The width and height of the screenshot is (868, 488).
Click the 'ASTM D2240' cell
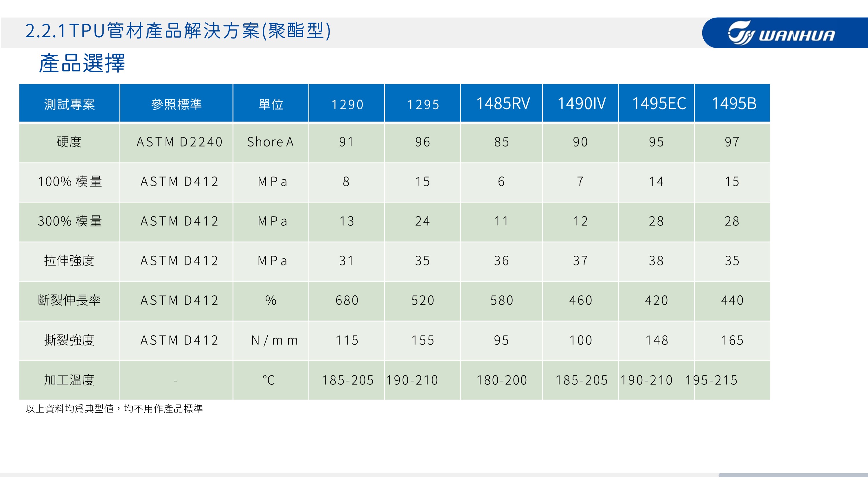179,142
